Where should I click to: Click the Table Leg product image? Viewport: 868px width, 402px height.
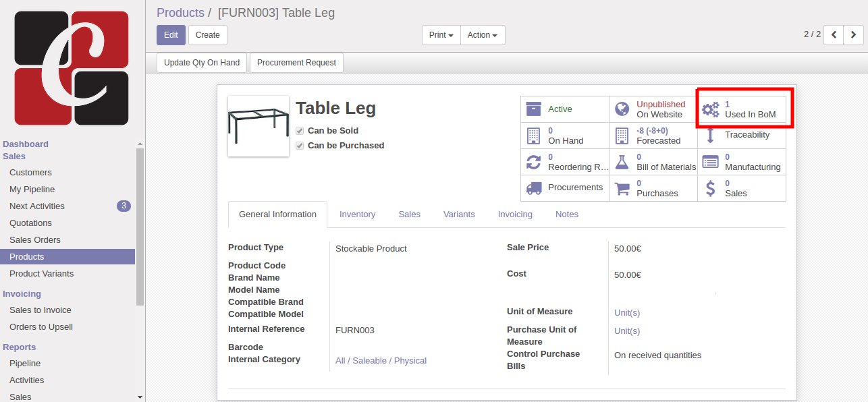point(259,126)
